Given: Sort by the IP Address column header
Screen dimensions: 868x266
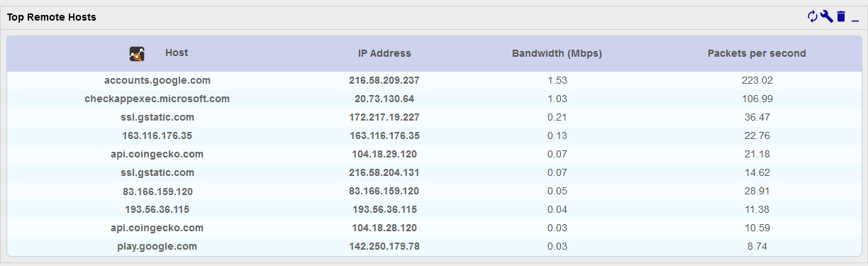Looking at the screenshot, I should [384, 53].
